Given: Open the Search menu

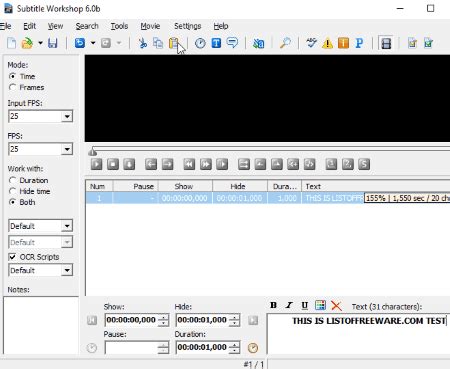Looking at the screenshot, I should point(87,26).
